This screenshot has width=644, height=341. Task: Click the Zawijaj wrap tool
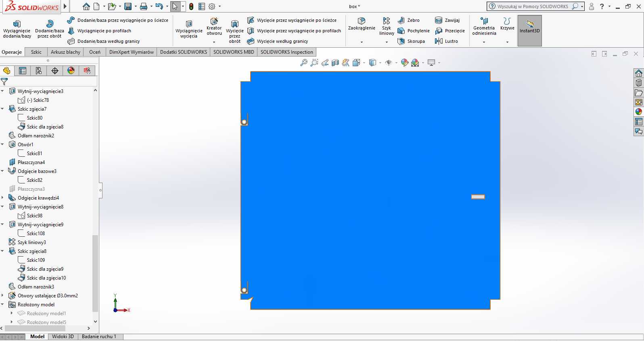447,20
